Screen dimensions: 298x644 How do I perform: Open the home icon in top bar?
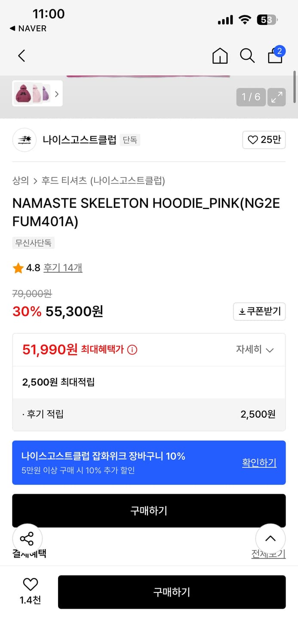tap(220, 56)
